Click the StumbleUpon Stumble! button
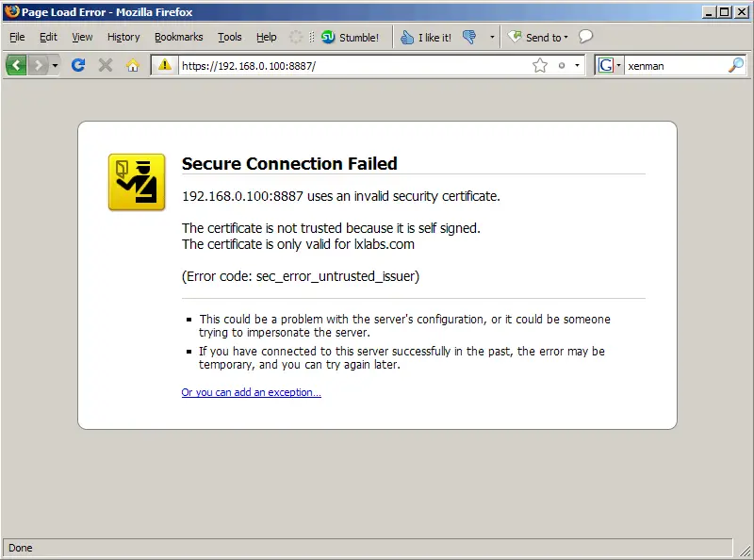The height and width of the screenshot is (560, 754). coord(350,37)
